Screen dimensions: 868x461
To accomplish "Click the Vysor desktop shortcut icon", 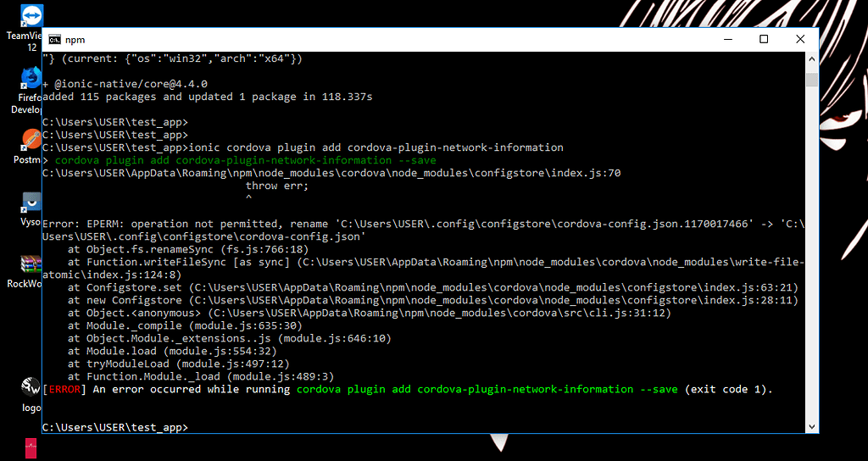I will [x=31, y=202].
